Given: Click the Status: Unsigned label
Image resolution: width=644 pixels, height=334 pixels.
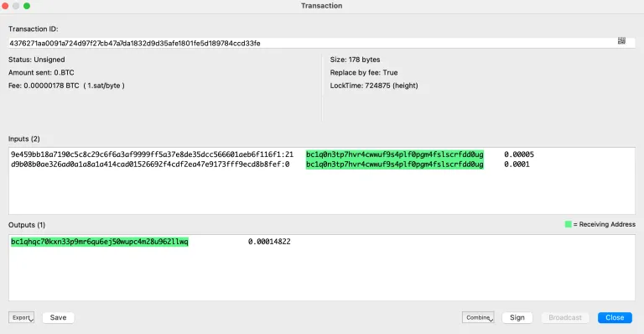Looking at the screenshot, I should [37, 60].
